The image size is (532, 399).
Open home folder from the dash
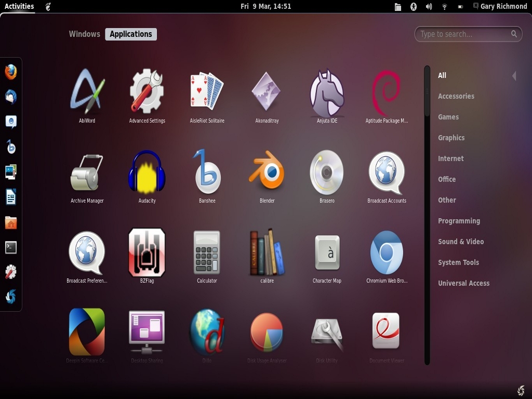(11, 222)
